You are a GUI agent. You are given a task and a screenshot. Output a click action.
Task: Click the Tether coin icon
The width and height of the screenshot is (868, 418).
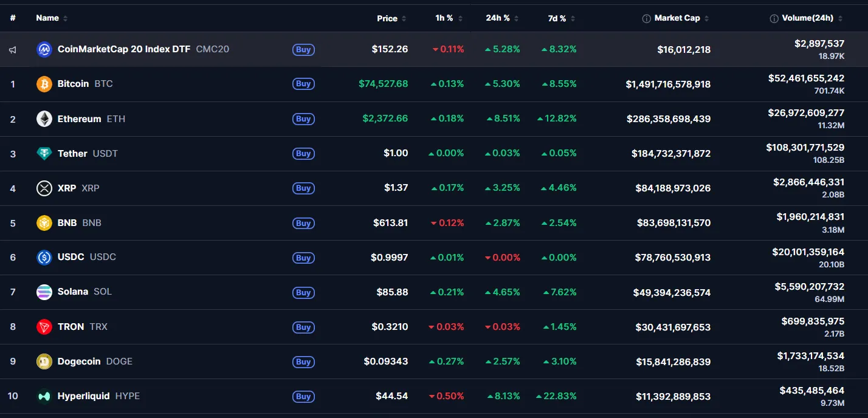point(44,154)
